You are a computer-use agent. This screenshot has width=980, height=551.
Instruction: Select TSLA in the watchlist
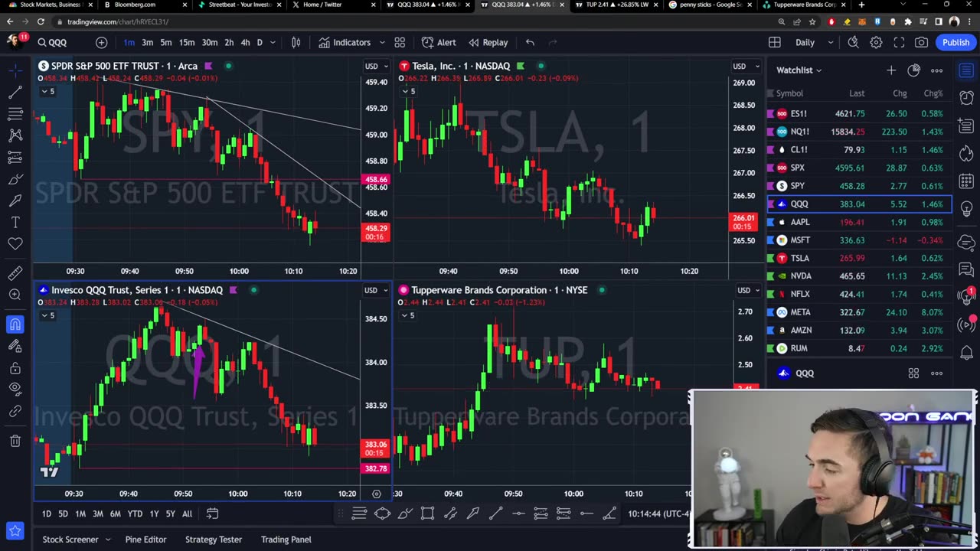click(859, 258)
